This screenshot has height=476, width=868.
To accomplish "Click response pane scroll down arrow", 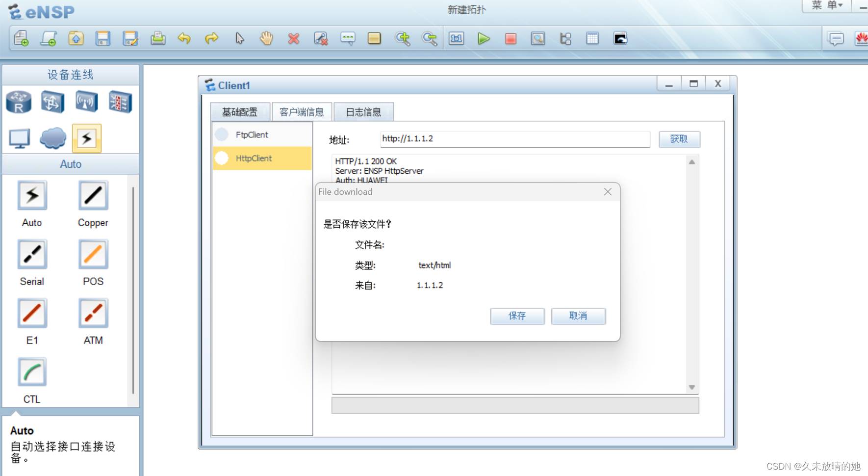I will (x=692, y=387).
